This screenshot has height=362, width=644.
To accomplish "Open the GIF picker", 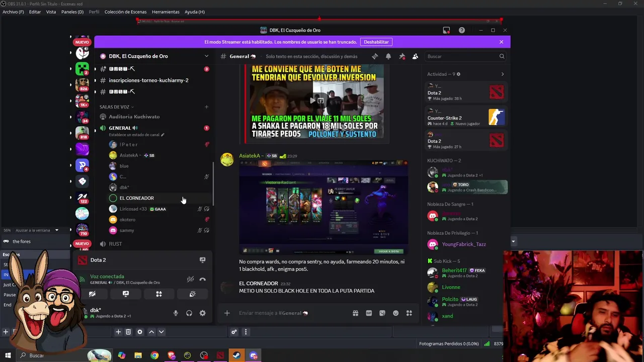I will pyautogui.click(x=369, y=313).
